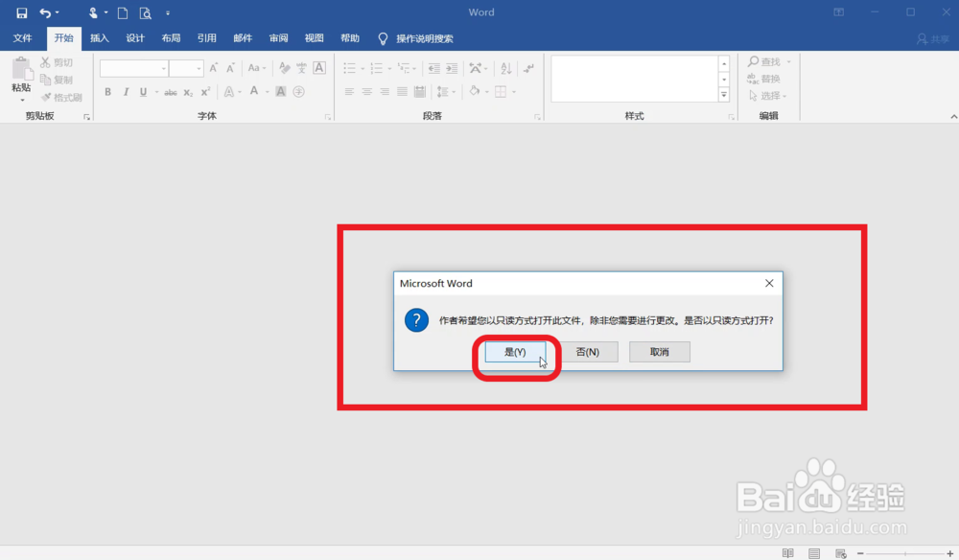Toggle Underline formatting

click(143, 92)
